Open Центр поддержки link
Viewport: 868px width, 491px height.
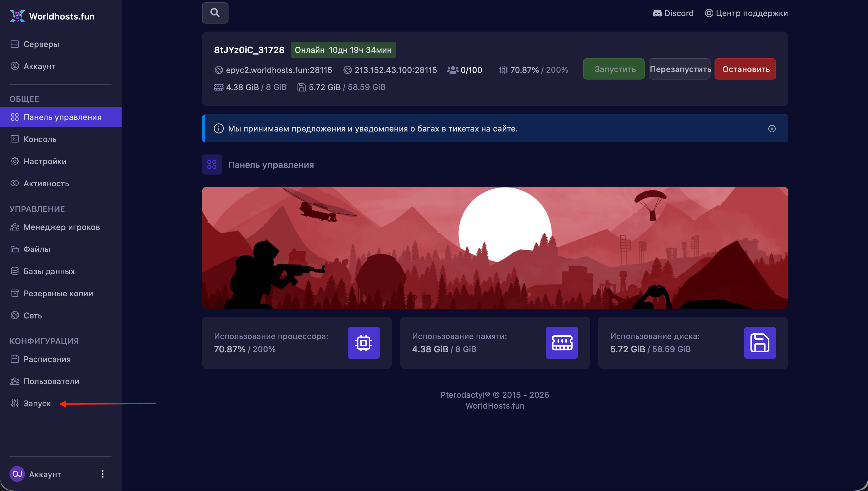(746, 13)
